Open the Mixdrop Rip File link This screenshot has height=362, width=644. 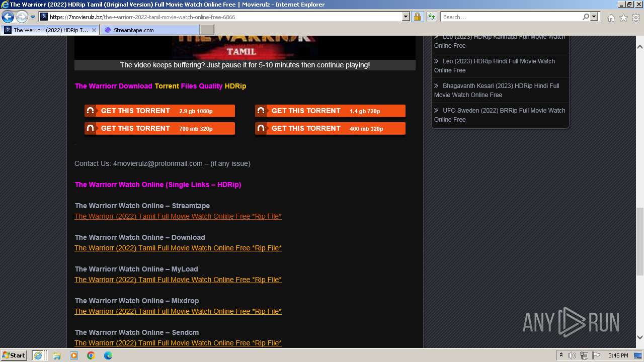(x=178, y=311)
